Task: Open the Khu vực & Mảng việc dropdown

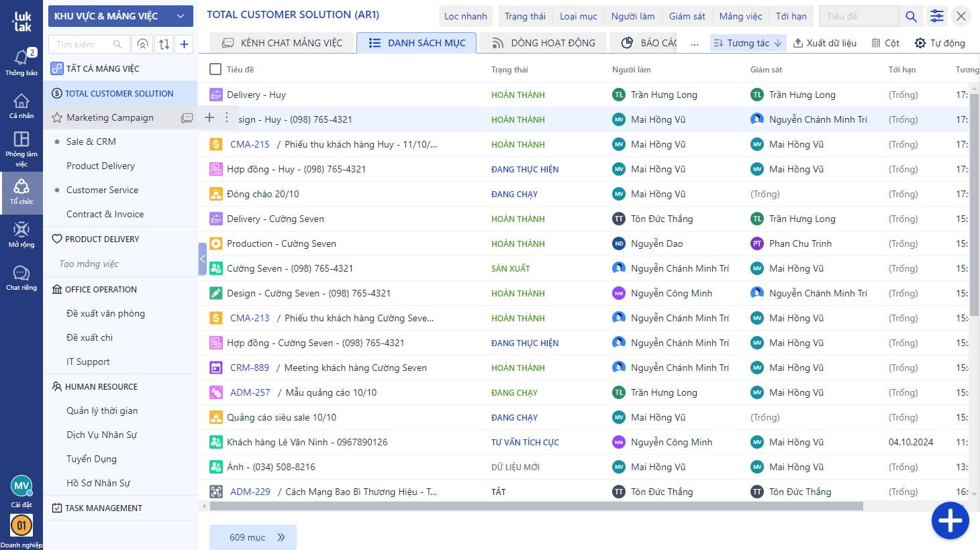Action: [120, 16]
